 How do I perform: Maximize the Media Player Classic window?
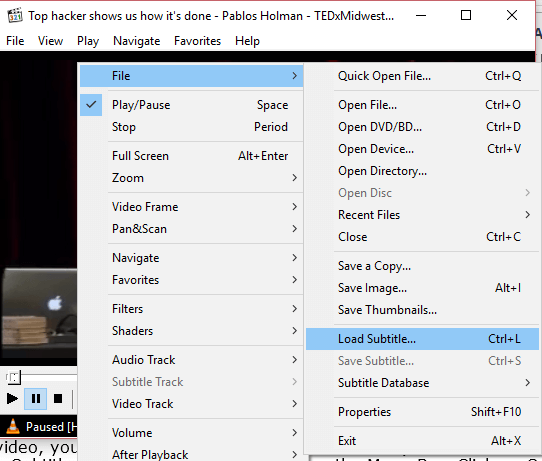point(466,16)
